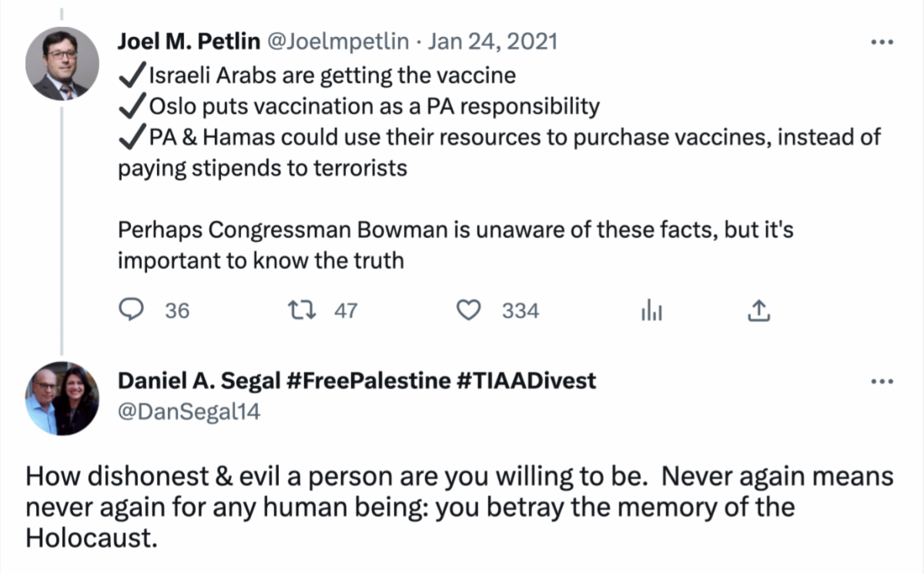Viewport: 924px width, 574px height.
Task: Open tweet analytics bar chart icon
Action: click(x=651, y=310)
